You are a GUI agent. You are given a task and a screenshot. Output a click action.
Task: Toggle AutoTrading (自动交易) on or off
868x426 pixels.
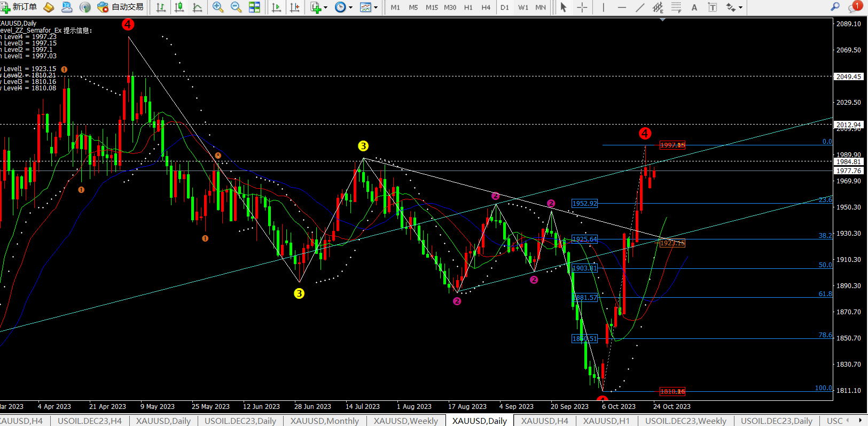point(121,7)
